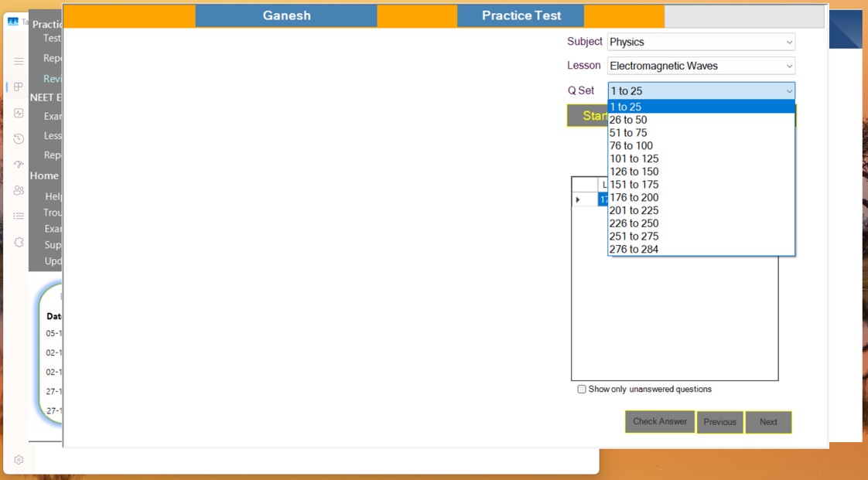This screenshot has width=868, height=480.
Task: Click the row selector arrow in grid
Action: (x=578, y=199)
